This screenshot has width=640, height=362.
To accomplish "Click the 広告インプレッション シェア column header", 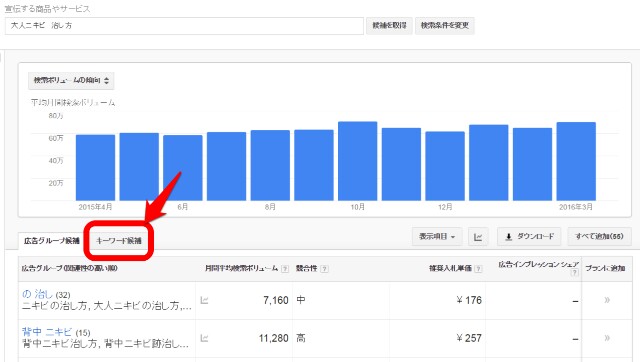I will click(x=538, y=264).
